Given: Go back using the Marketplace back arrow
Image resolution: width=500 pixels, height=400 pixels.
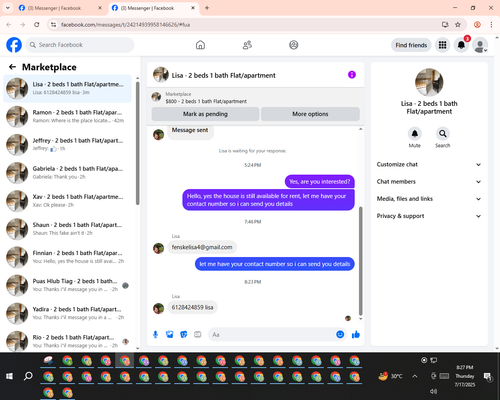Looking at the screenshot, I should tap(12, 67).
